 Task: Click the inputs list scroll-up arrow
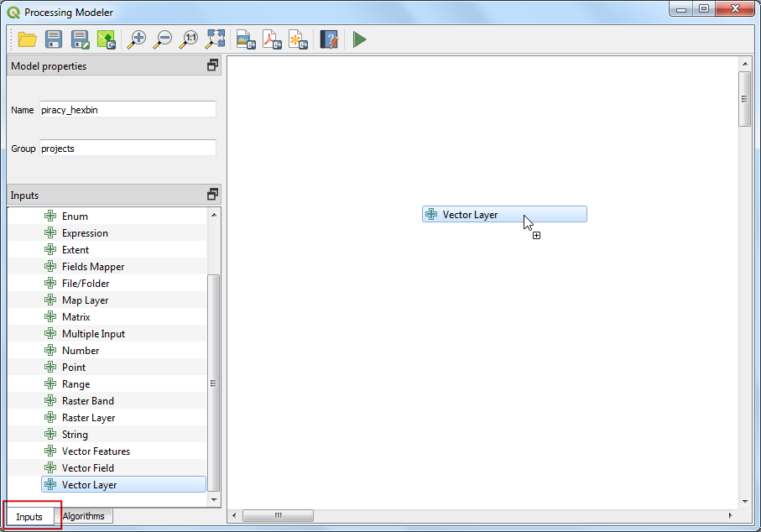pyautogui.click(x=214, y=215)
